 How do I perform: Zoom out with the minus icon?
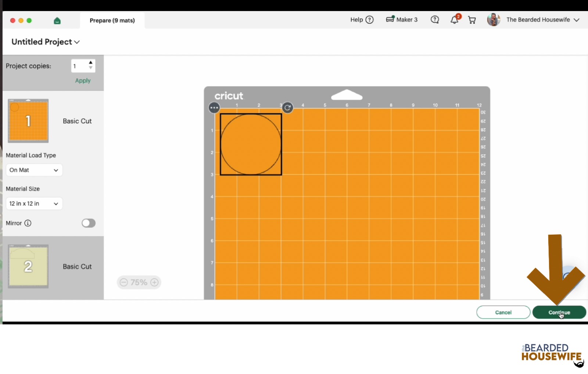click(x=124, y=282)
